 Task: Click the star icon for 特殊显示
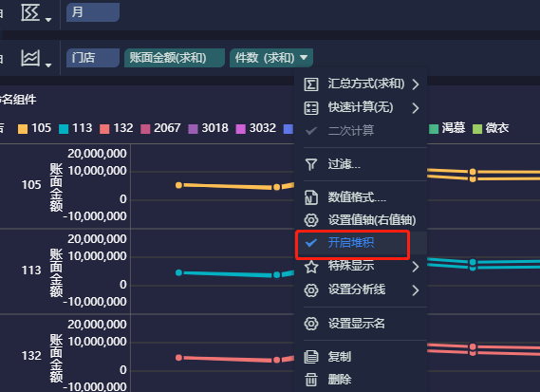click(311, 267)
